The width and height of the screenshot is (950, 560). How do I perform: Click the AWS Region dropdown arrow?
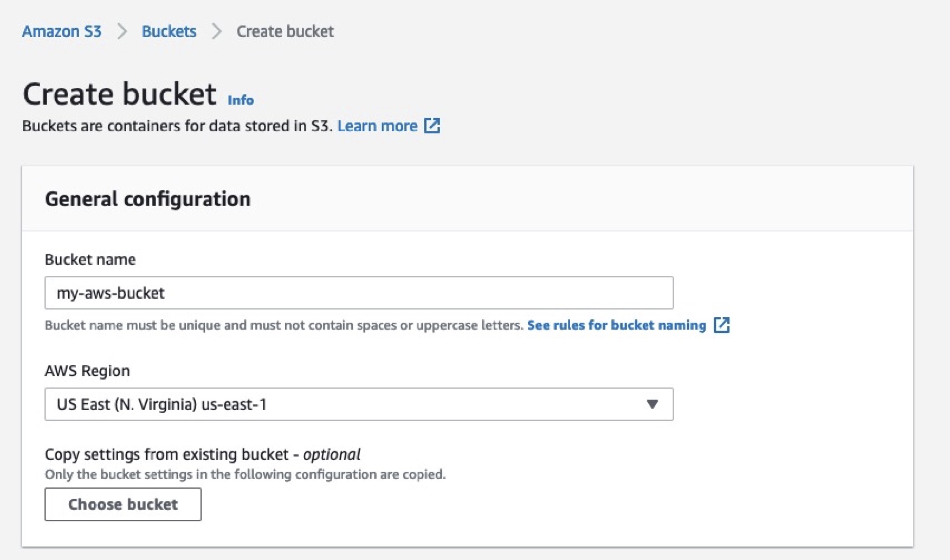[652, 404]
